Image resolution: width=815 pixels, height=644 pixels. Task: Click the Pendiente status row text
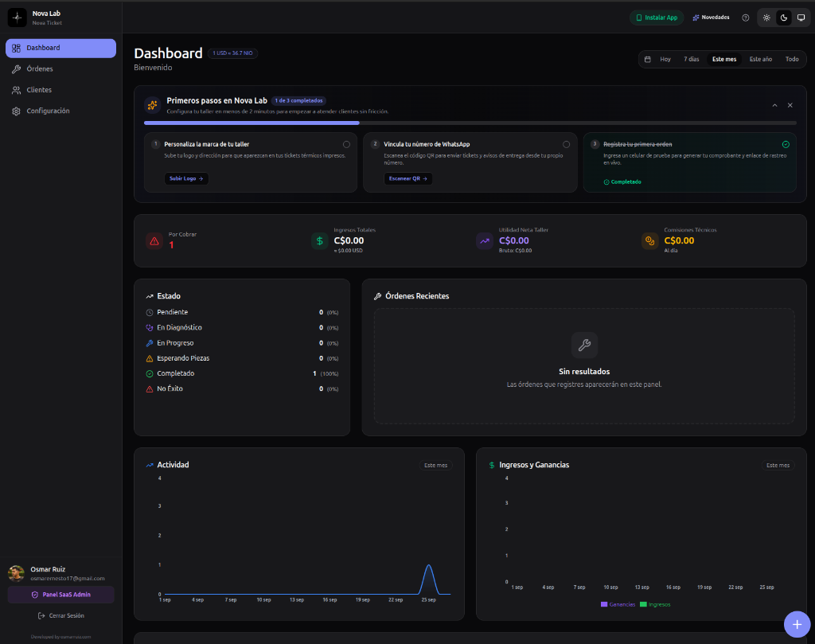(173, 312)
